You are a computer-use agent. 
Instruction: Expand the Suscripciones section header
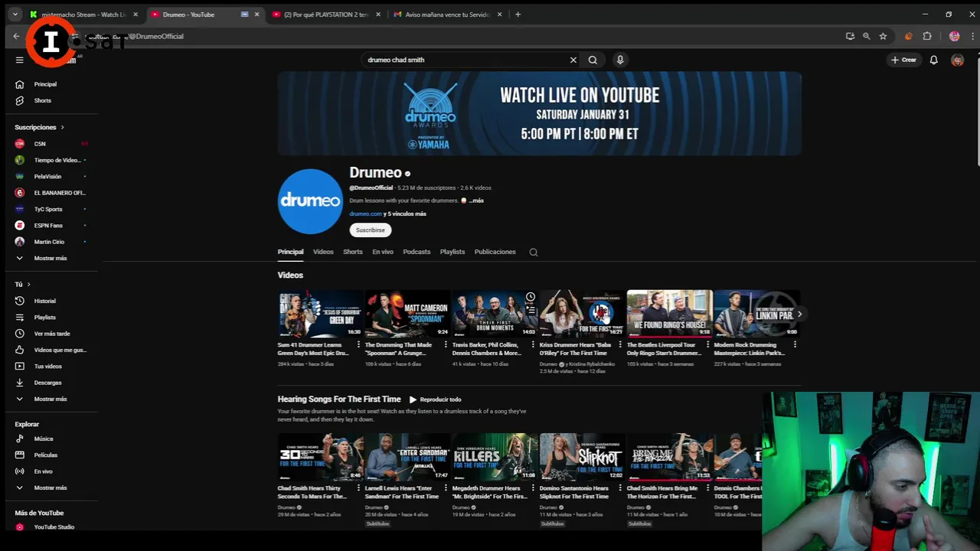[x=39, y=127]
